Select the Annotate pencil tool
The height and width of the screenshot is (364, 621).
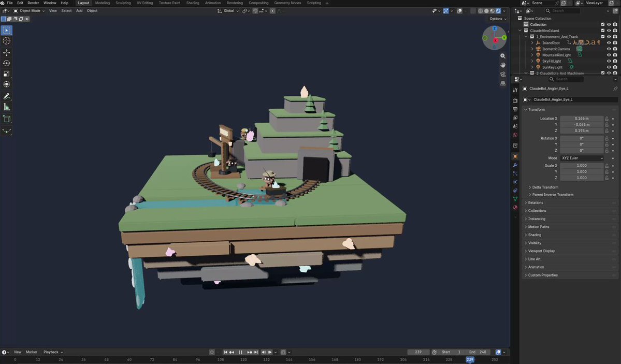(x=7, y=96)
